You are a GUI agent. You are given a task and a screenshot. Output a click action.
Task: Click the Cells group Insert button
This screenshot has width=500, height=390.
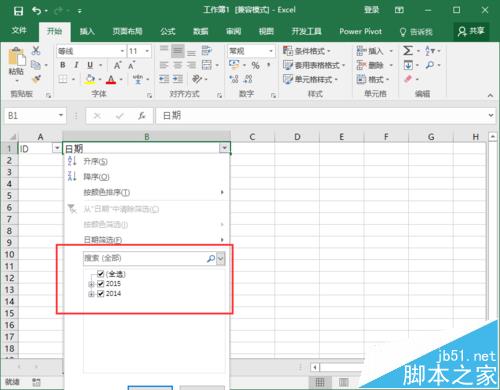(x=374, y=51)
